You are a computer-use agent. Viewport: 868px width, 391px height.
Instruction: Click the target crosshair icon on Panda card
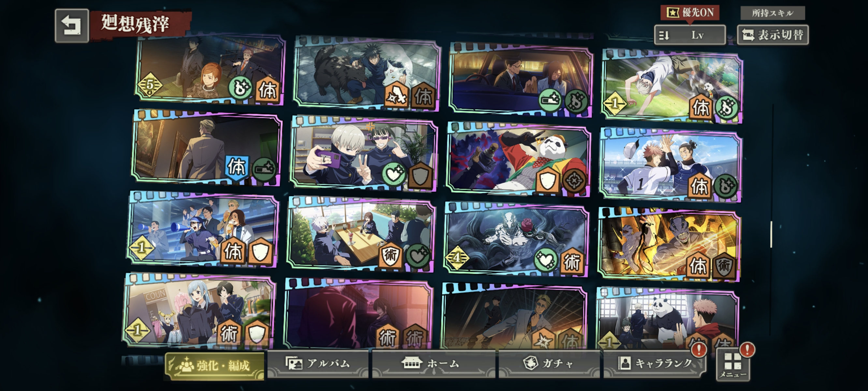[x=574, y=180]
